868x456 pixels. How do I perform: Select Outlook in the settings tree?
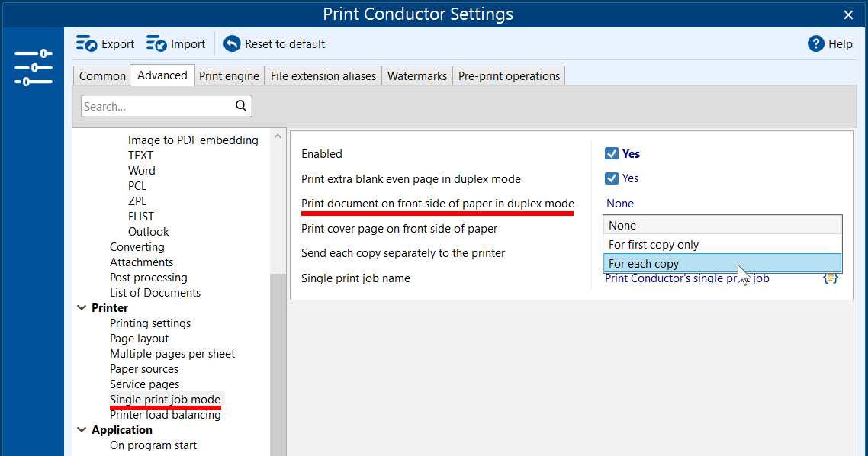[x=149, y=231]
